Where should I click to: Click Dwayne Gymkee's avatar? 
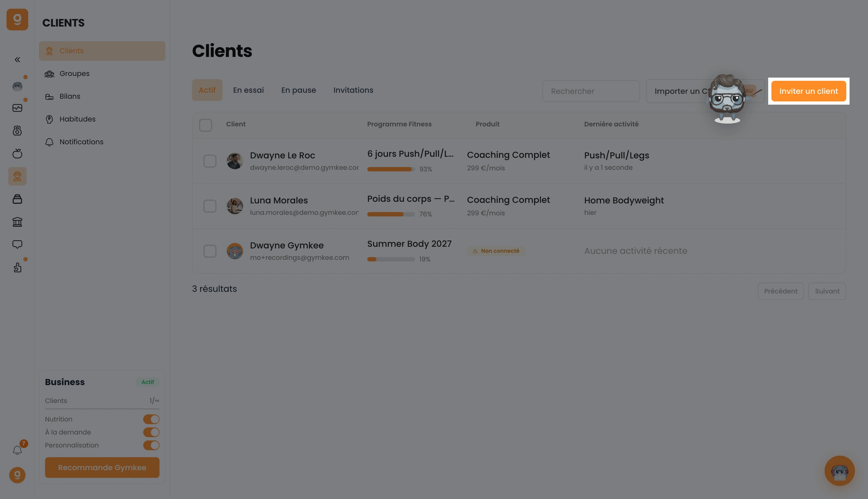click(x=235, y=251)
